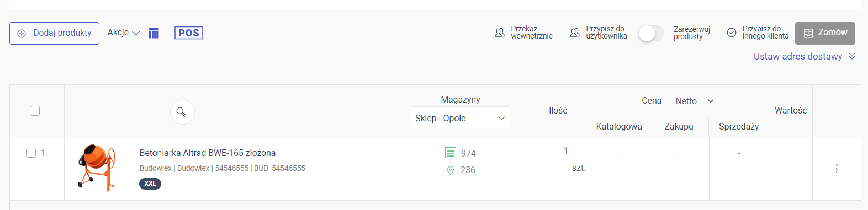
Task: Toggle the Zarezerwuj produkty switch
Action: tap(651, 34)
